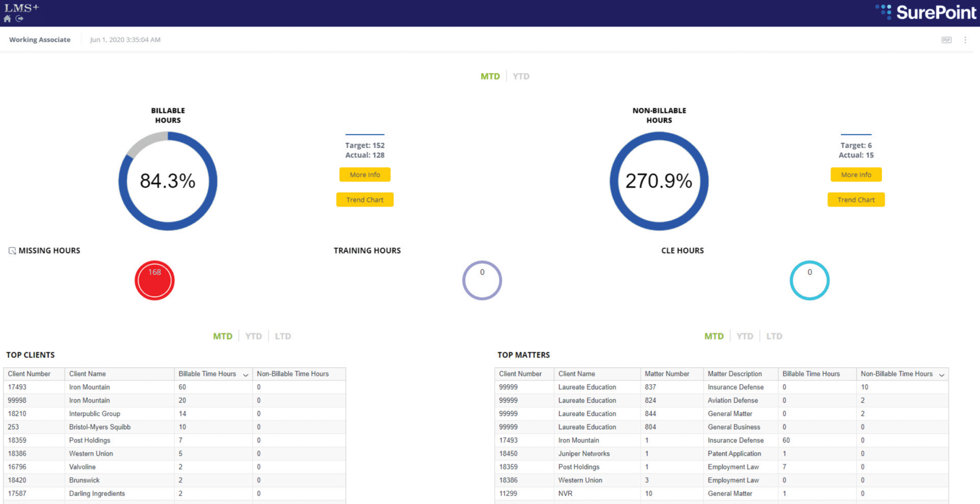Open the three-dot overflow menu top right
Image resolution: width=980 pixels, height=504 pixels.
click(x=966, y=40)
